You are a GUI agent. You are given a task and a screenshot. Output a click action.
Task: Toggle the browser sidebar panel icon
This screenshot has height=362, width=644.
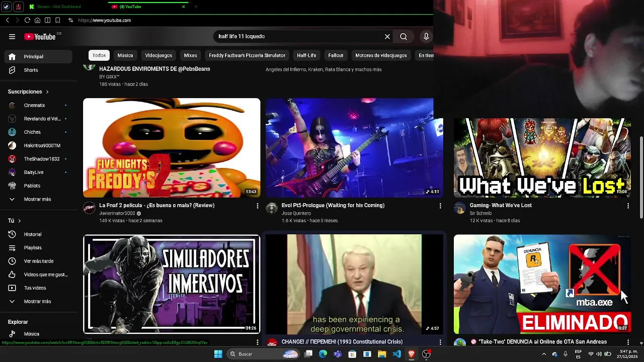(x=47, y=20)
